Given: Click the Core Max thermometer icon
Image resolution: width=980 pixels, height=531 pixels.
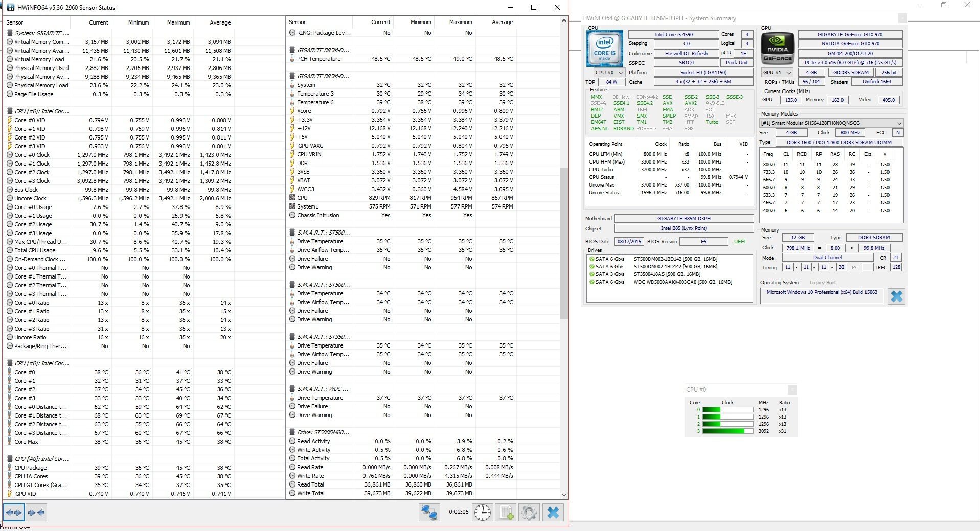Looking at the screenshot, I should [10, 442].
